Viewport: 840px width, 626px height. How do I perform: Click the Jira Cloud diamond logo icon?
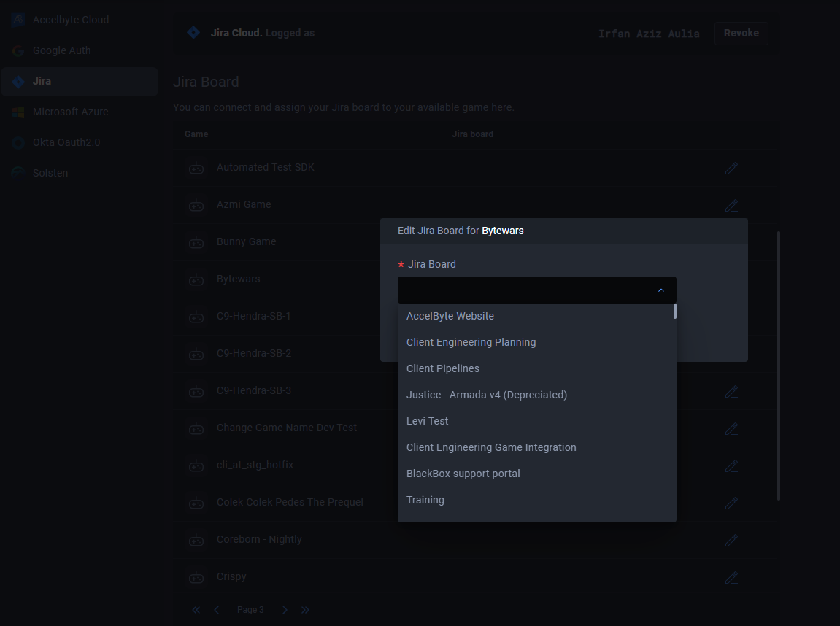point(193,33)
